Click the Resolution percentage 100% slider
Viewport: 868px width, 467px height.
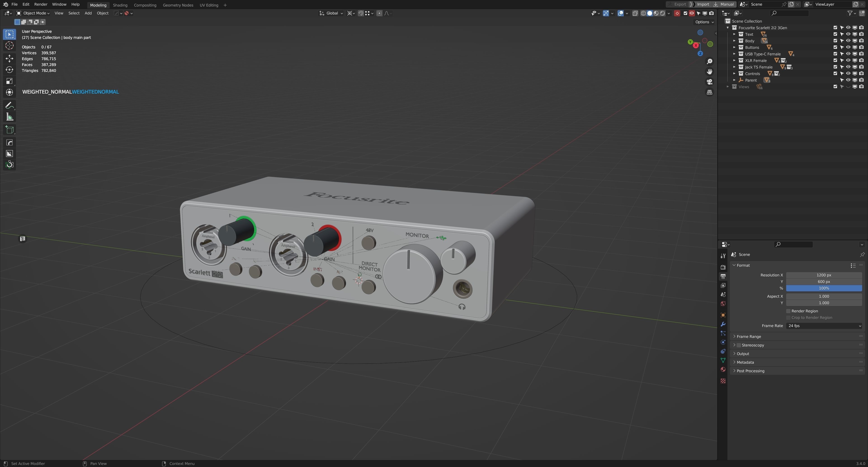click(824, 288)
